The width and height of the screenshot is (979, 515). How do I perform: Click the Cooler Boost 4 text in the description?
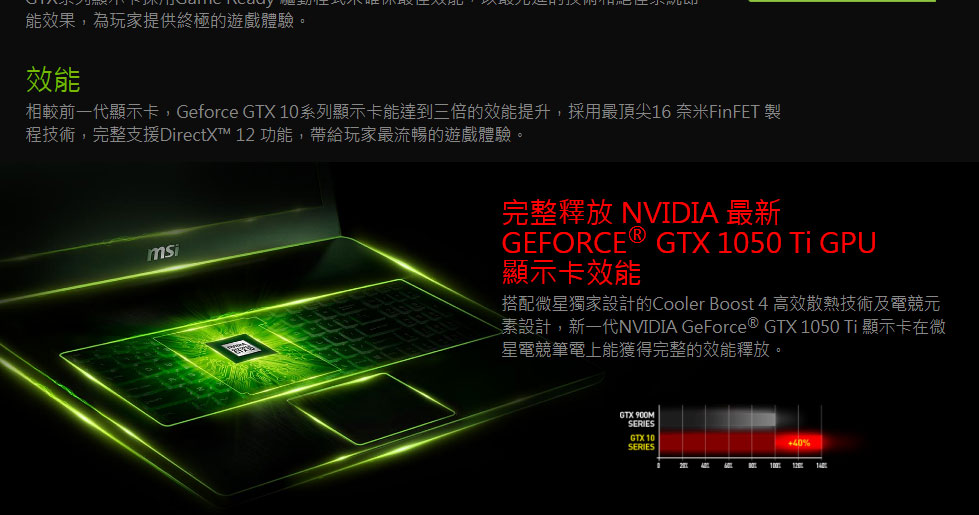710,304
